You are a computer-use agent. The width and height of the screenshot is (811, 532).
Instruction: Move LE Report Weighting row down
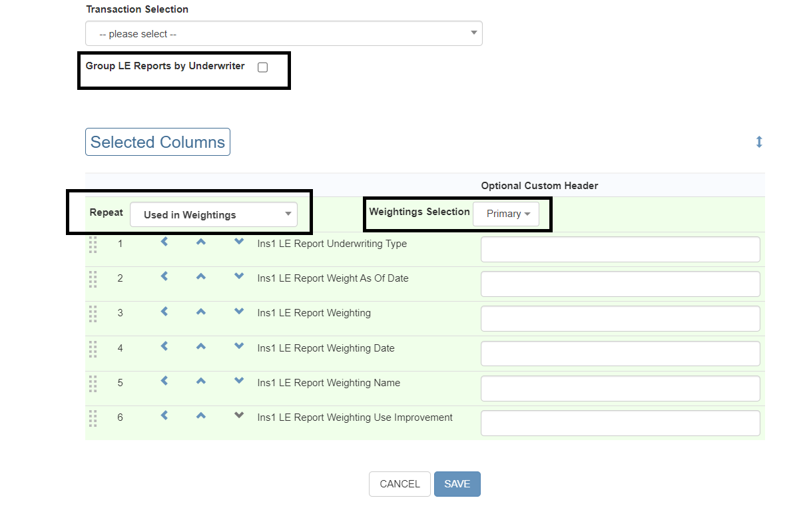pyautogui.click(x=239, y=311)
